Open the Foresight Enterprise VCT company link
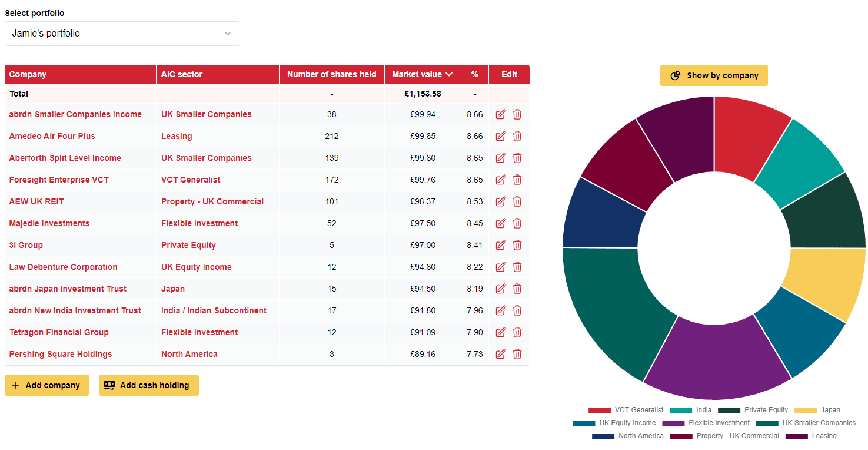The height and width of the screenshot is (450, 868). [x=59, y=180]
